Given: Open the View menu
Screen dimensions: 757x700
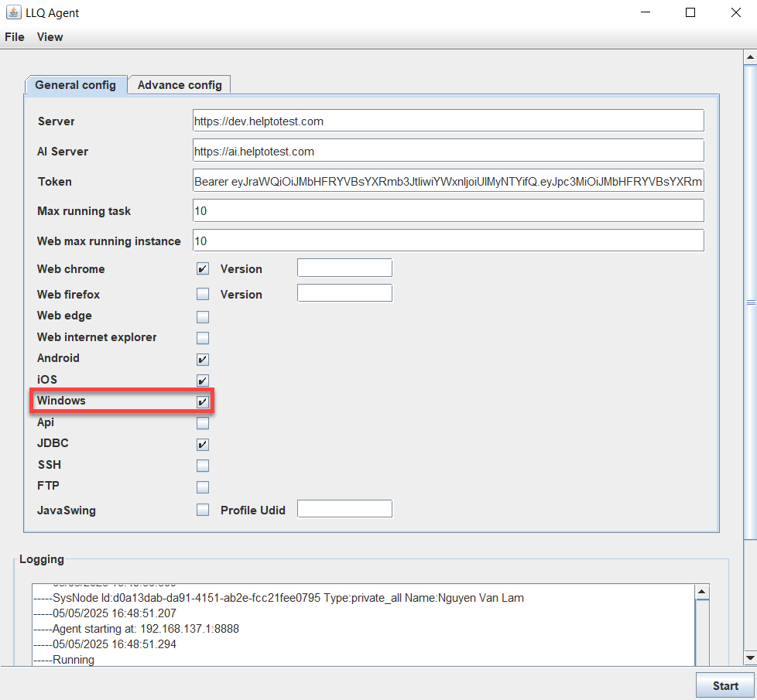Looking at the screenshot, I should [x=50, y=37].
